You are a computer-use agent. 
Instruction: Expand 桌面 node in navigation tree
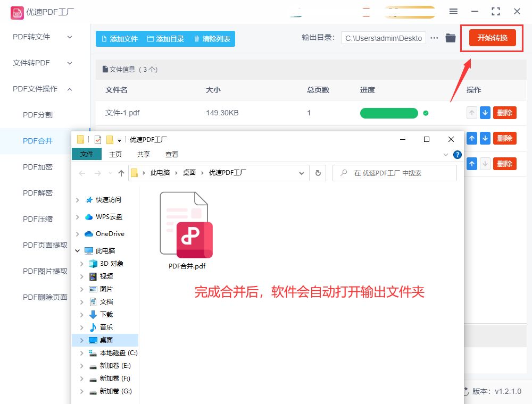coord(82,340)
